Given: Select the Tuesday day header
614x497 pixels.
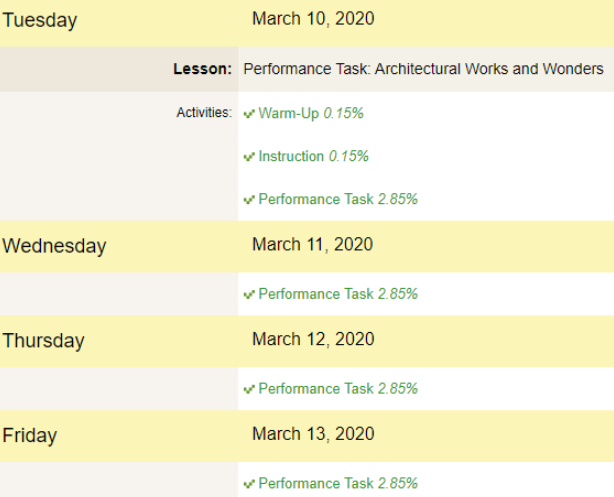Looking at the screenshot, I should 40,20.
